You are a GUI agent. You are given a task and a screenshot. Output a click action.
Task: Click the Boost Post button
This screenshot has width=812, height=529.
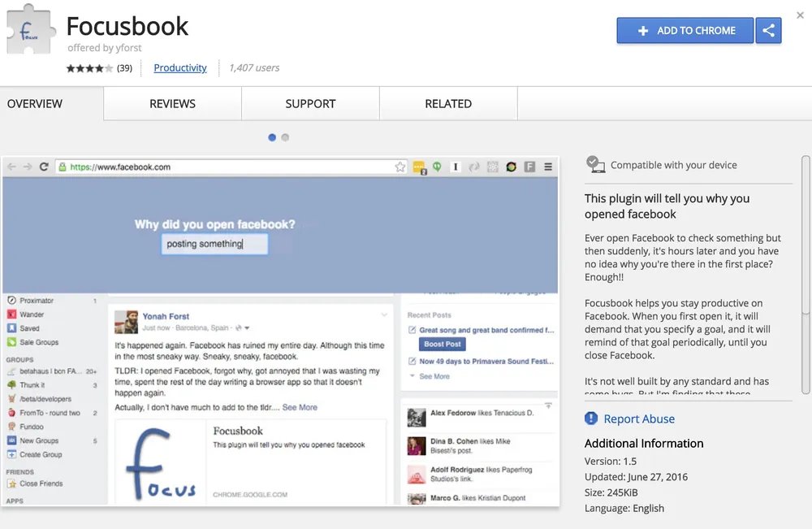(443, 344)
